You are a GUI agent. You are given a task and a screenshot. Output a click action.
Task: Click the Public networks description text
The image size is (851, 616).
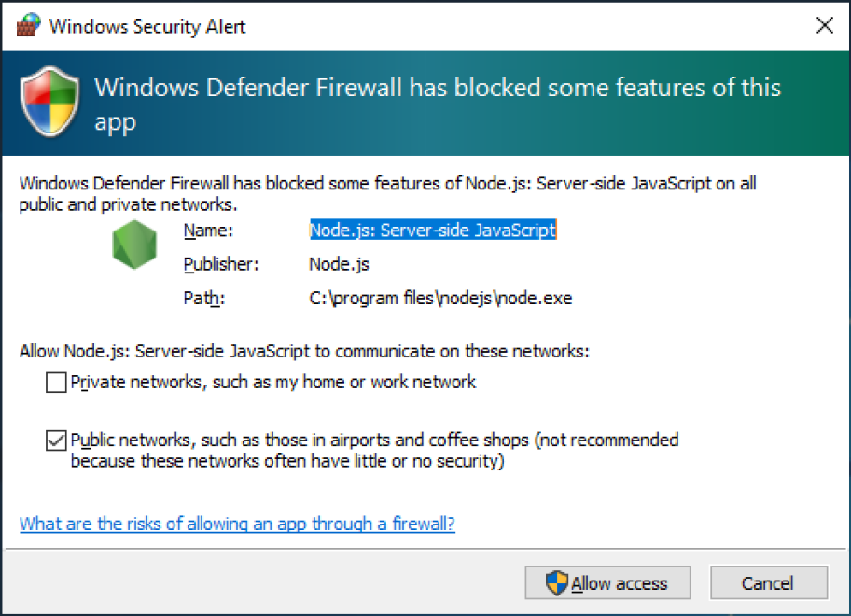point(374,450)
